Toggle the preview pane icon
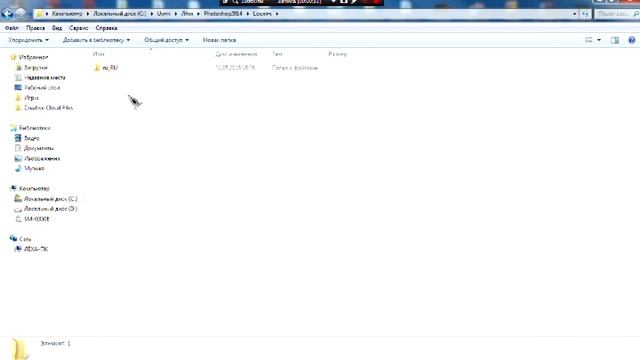 pos(614,40)
